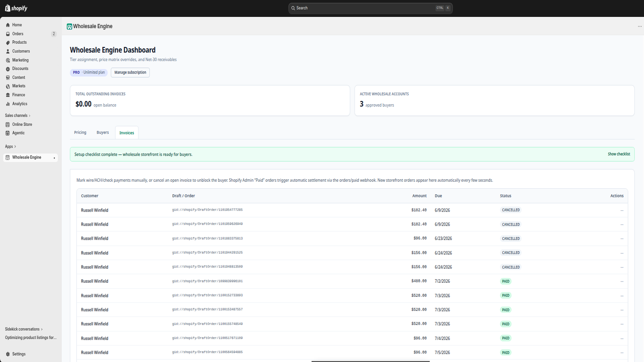Viewport: 644px width, 362px height.
Task: Click Russell Winfield in the $480.00 row
Action: tap(95, 281)
